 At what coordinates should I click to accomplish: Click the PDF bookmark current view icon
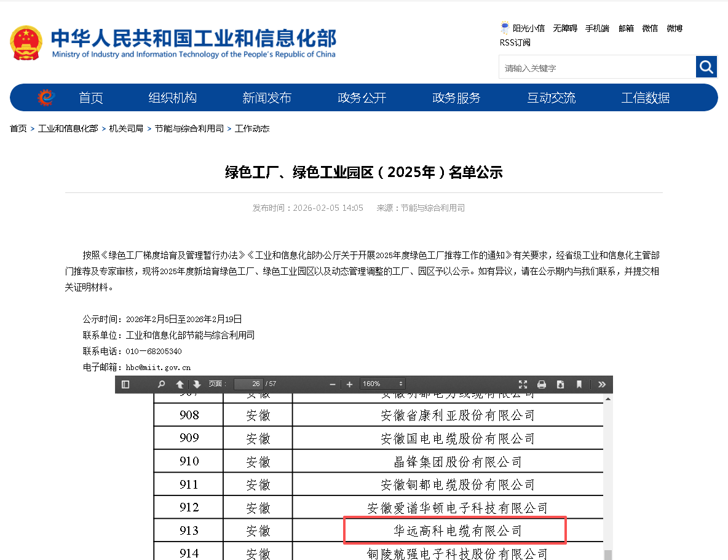click(x=579, y=384)
